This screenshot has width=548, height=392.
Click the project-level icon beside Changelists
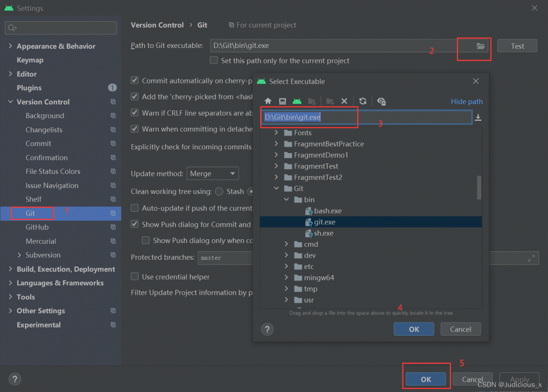coord(113,130)
